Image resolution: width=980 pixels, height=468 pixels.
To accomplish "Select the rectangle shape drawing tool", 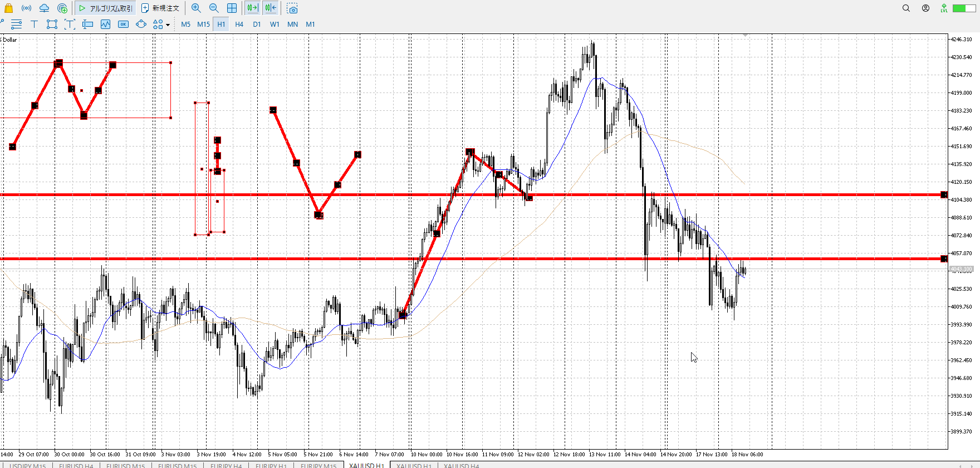I will 52,24.
